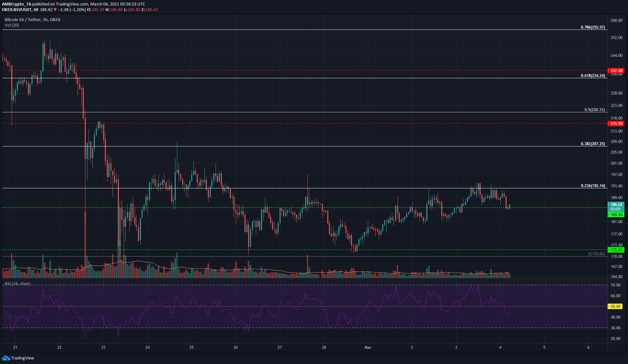Click the AMBCrypto_TA published header line
628x364 pixels.
pyautogui.click(x=73, y=4)
